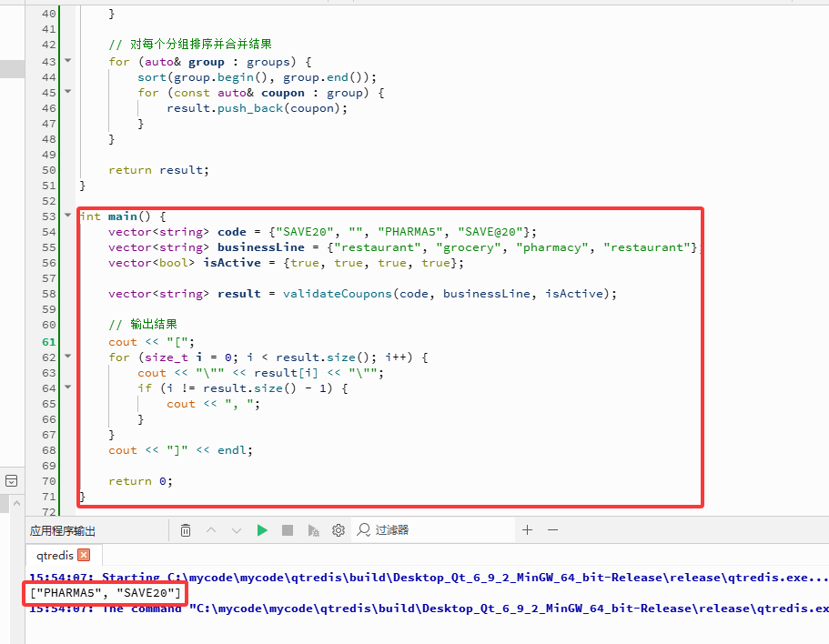Viewport: 829px width, 644px height.
Task: Click the program output ["PHARMA5", "SAVE20"] line
Action: [x=106, y=593]
